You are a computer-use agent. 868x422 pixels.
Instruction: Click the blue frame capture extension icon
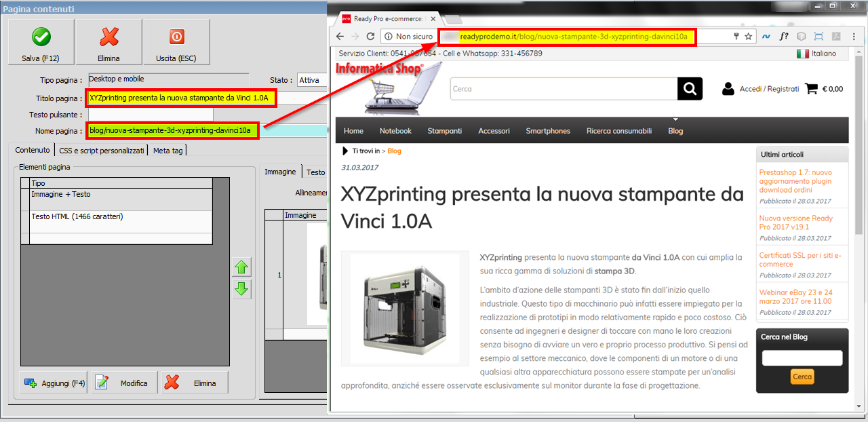818,36
